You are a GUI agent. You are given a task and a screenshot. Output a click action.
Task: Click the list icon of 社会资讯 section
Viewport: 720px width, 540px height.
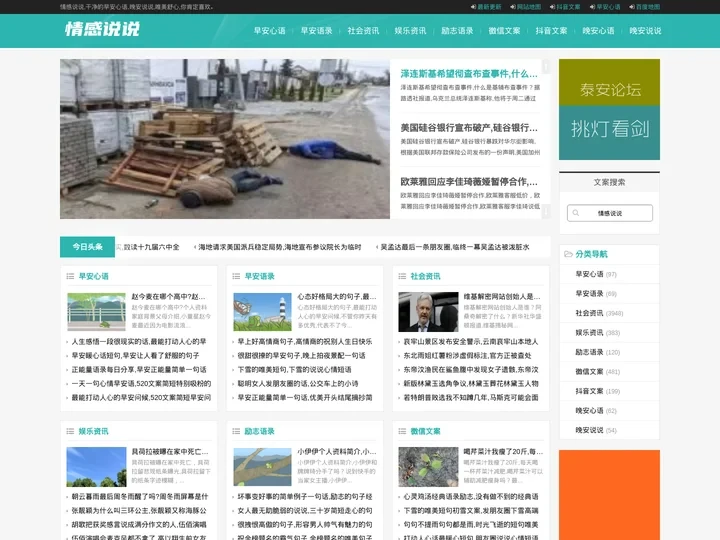(402, 276)
